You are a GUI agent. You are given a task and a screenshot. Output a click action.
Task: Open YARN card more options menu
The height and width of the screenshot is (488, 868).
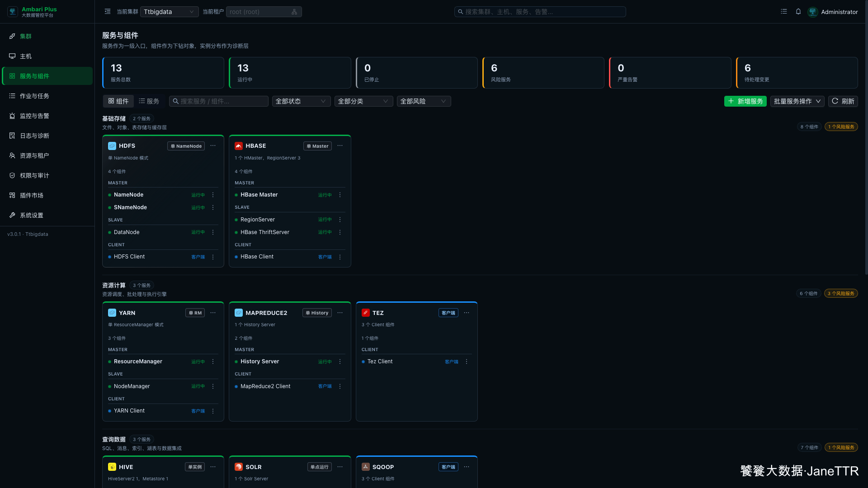[x=213, y=313]
